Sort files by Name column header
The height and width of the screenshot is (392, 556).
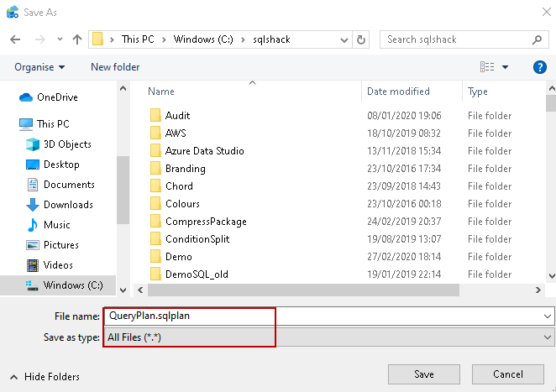[x=161, y=91]
